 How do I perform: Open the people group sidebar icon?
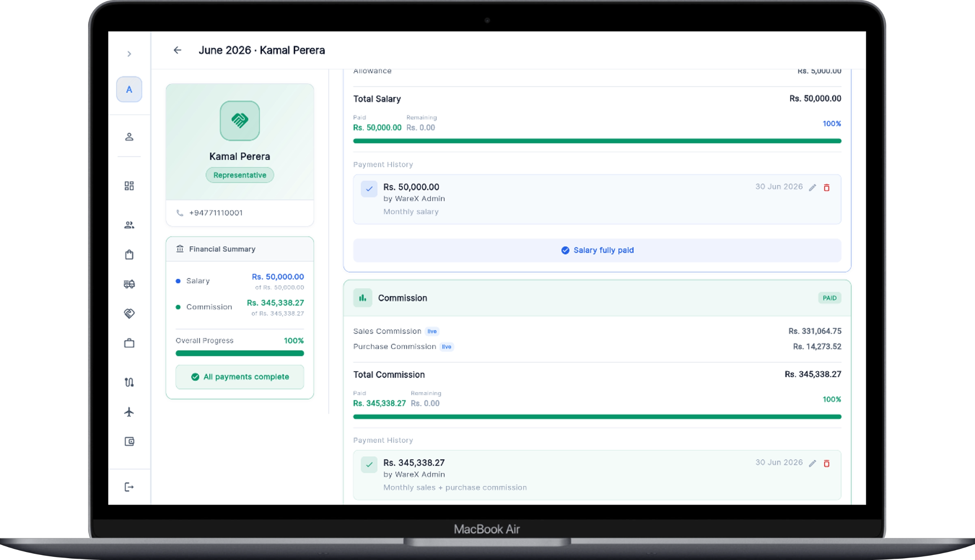129,225
